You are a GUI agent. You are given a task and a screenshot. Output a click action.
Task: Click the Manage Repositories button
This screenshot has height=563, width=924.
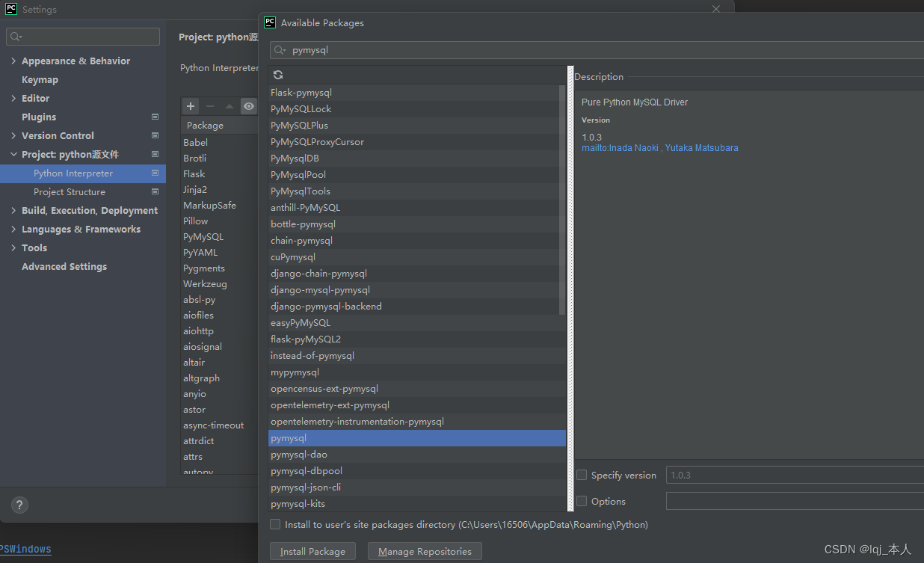[425, 551]
